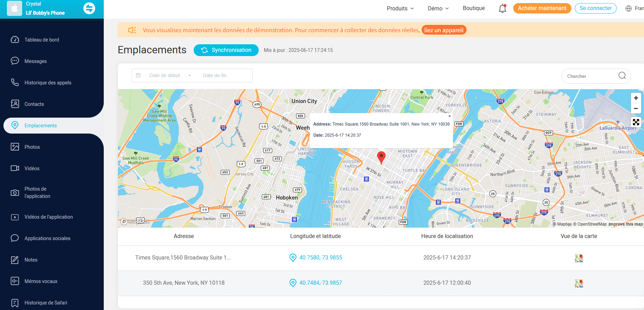Click the liez un appareil button
Viewport: 644px width, 310px height.
[x=444, y=30]
